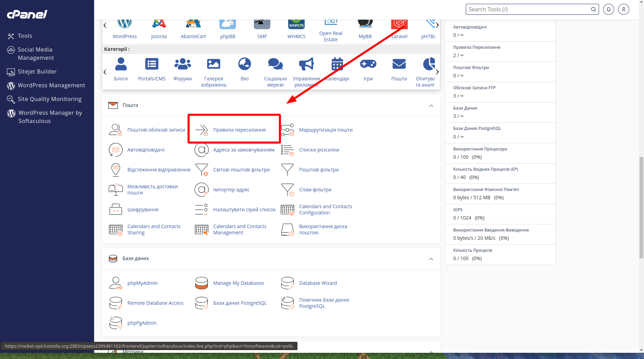Show next apps in the top carousel
The height and width of the screenshot is (359, 644).
pos(437,25)
